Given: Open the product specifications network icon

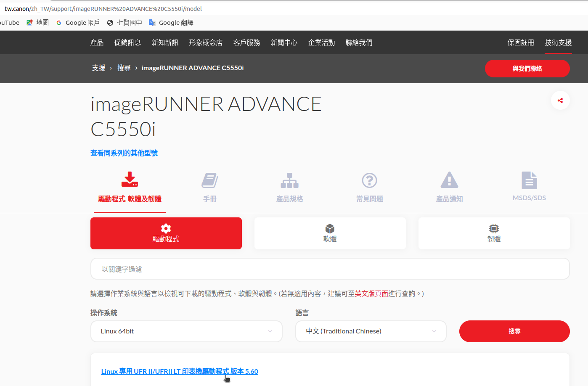Looking at the screenshot, I should [290, 180].
